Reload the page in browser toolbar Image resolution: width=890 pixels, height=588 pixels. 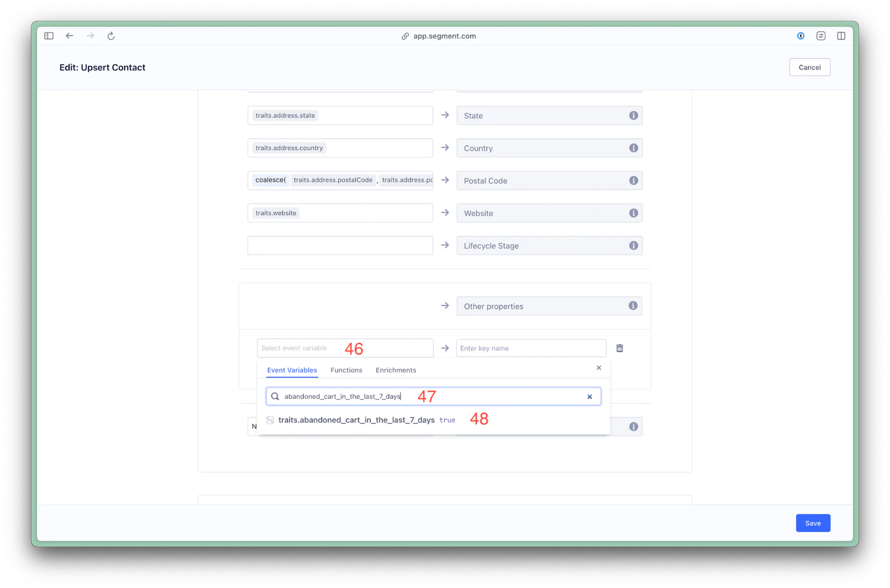[x=111, y=36]
